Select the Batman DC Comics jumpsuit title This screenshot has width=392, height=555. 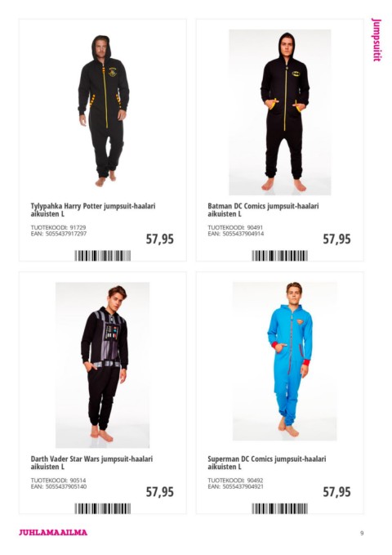click(263, 209)
